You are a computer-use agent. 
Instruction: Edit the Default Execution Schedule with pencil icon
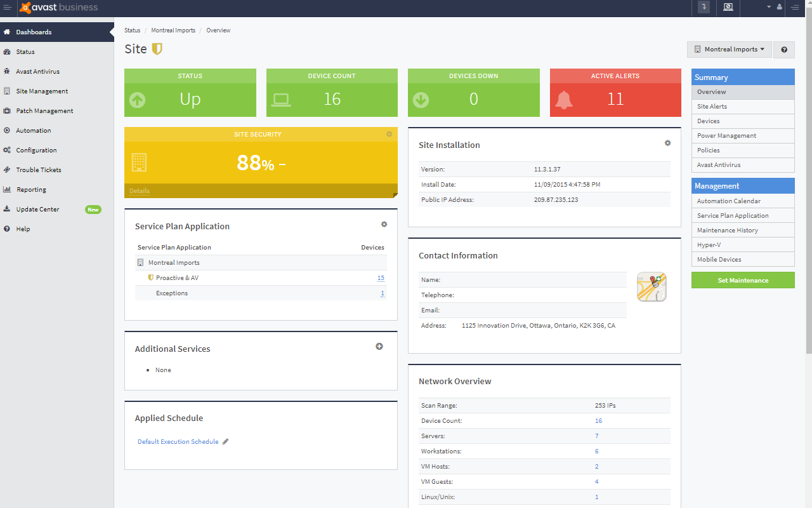(x=225, y=441)
